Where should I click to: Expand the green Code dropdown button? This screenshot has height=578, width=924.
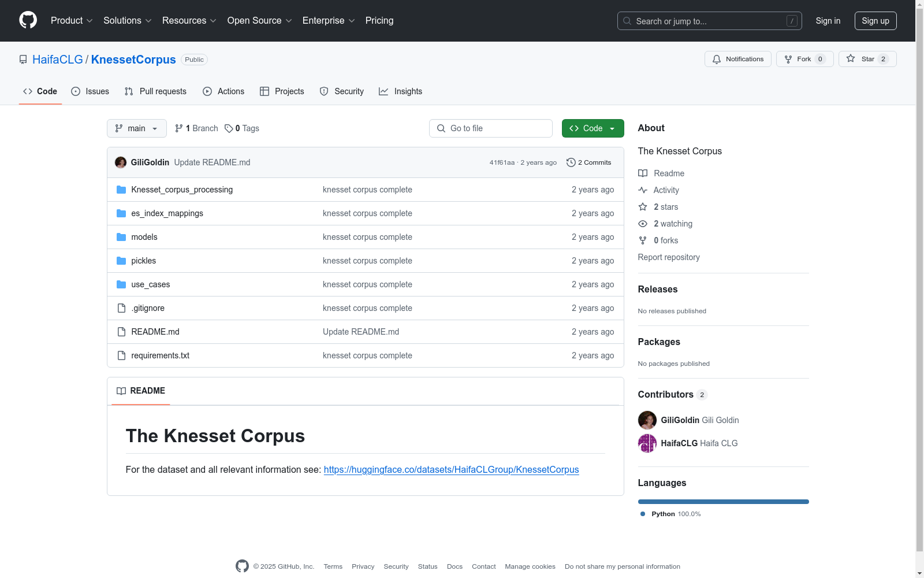point(593,128)
